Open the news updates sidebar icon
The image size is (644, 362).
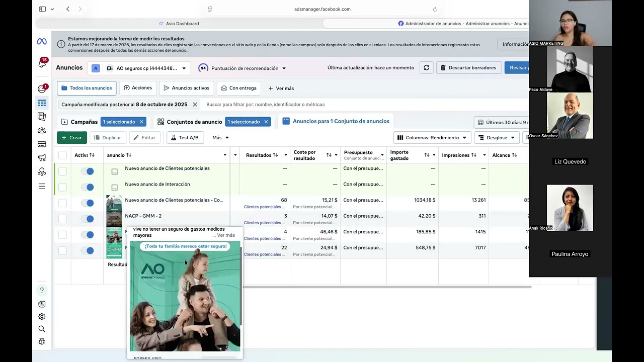click(42, 304)
